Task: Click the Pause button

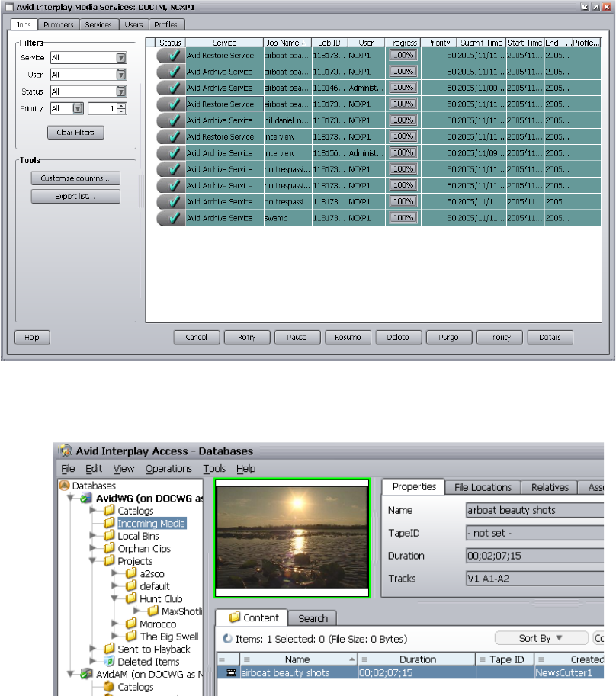Action: pyautogui.click(x=297, y=338)
